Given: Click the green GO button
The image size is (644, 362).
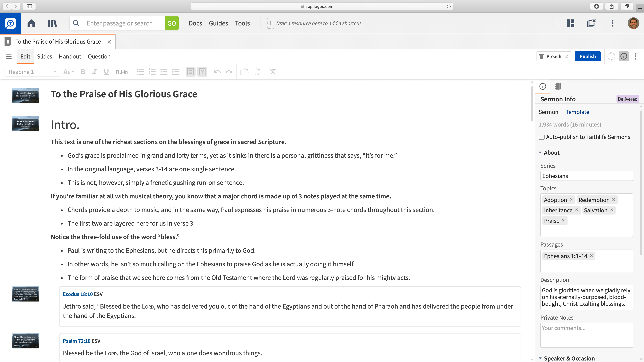Looking at the screenshot, I should [172, 23].
